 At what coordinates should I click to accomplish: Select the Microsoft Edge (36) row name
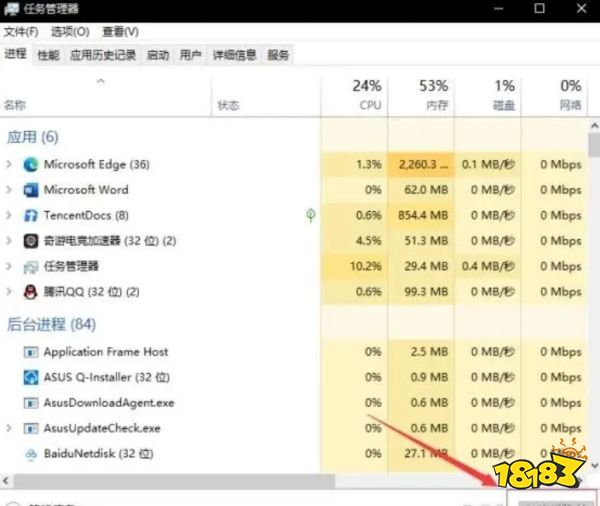click(x=96, y=165)
